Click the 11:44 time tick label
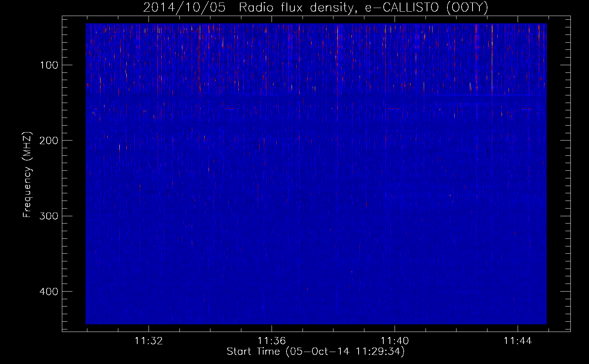The height and width of the screenshot is (364, 589). pyautogui.click(x=518, y=341)
